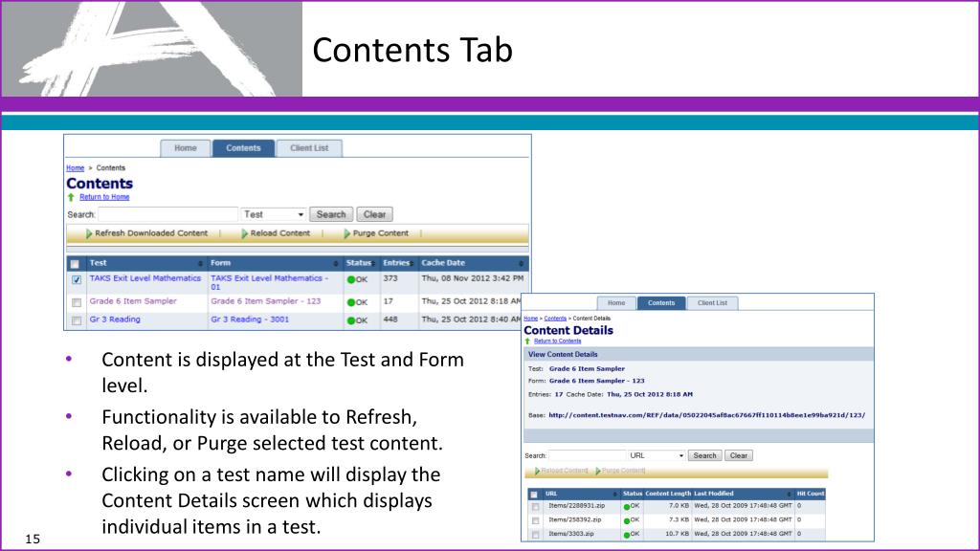Switch to the Home tab in Contents window
This screenshot has width=980, height=551.
[x=185, y=148]
